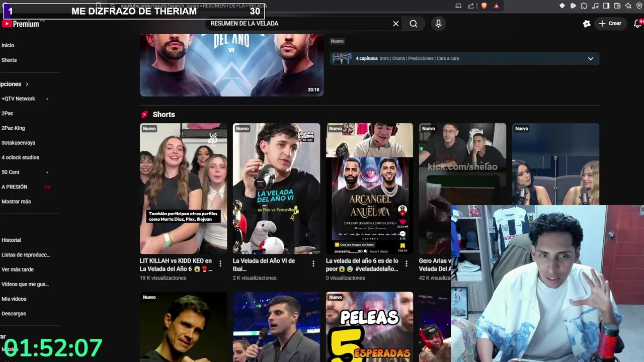Open the A PRESIÓN subscription channel

click(x=15, y=187)
